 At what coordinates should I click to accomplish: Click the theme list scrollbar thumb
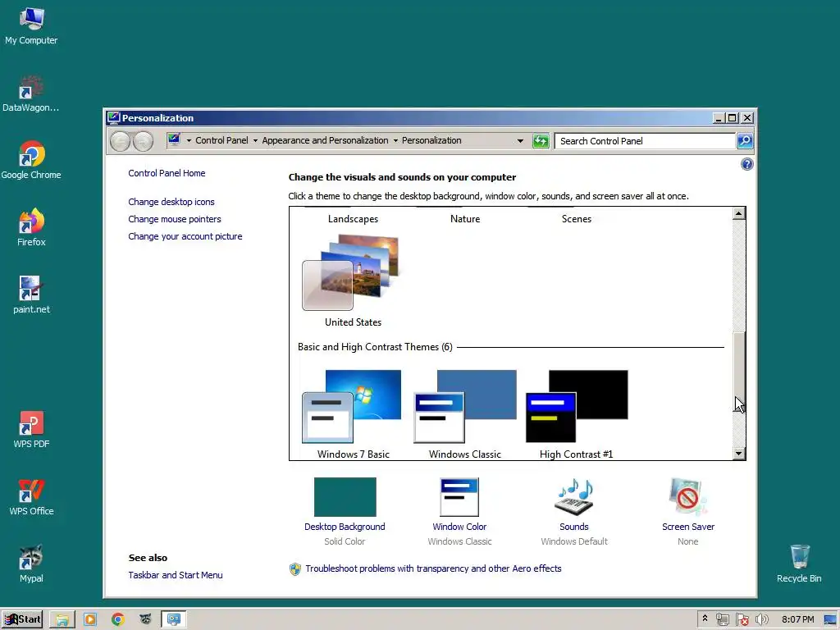[739, 373]
